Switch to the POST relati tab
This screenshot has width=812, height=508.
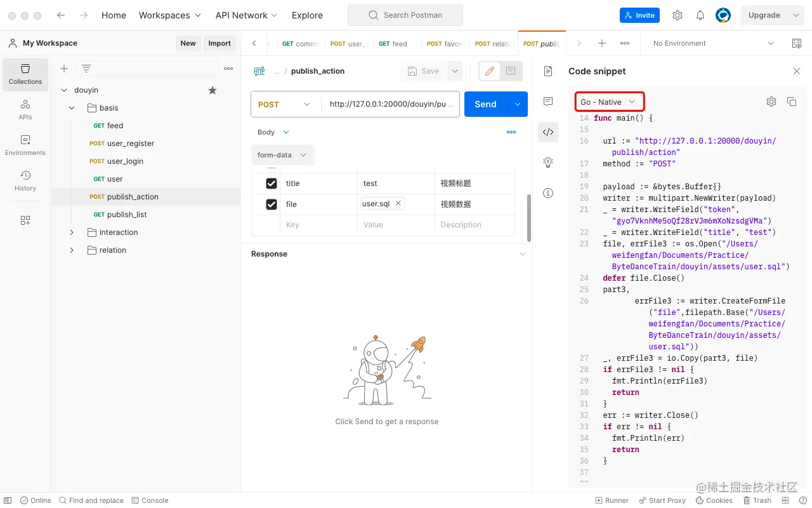(494, 44)
